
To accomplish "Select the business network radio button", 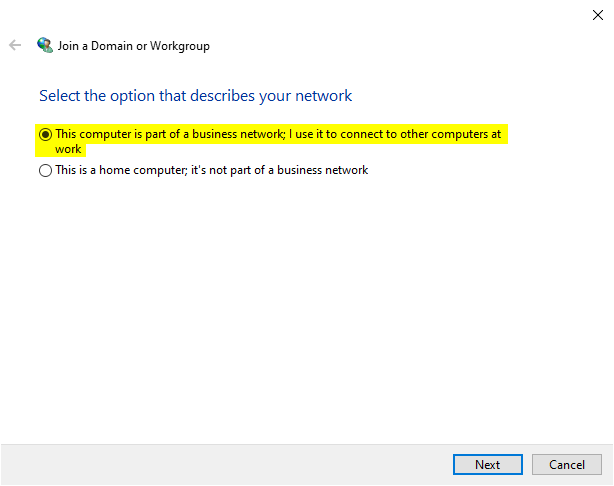I will (45, 134).
